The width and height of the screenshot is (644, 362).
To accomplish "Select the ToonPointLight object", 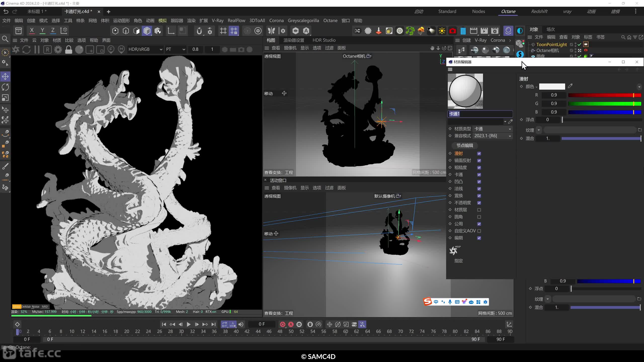I will tap(551, 44).
